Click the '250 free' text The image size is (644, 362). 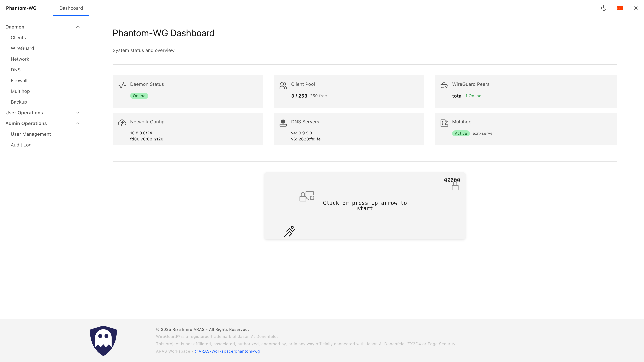point(318,96)
